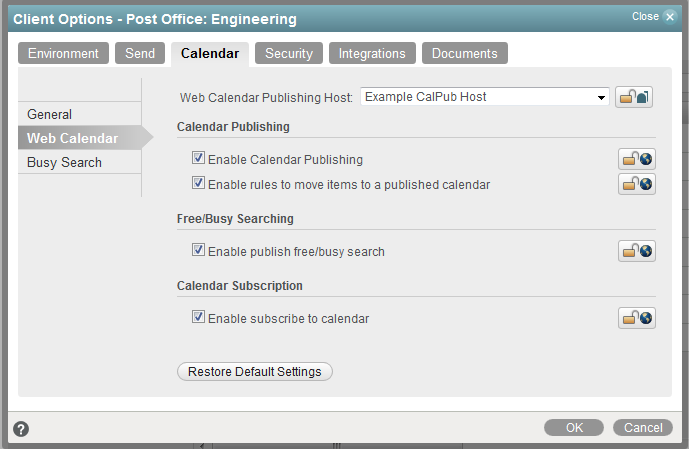Switch to the Environment tab
The height and width of the screenshot is (449, 689).
coord(63,54)
